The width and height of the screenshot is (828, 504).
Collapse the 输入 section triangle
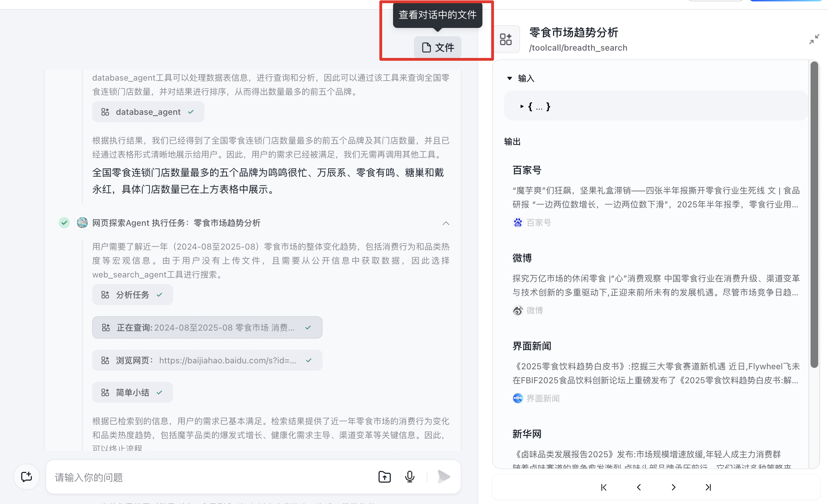[509, 79]
